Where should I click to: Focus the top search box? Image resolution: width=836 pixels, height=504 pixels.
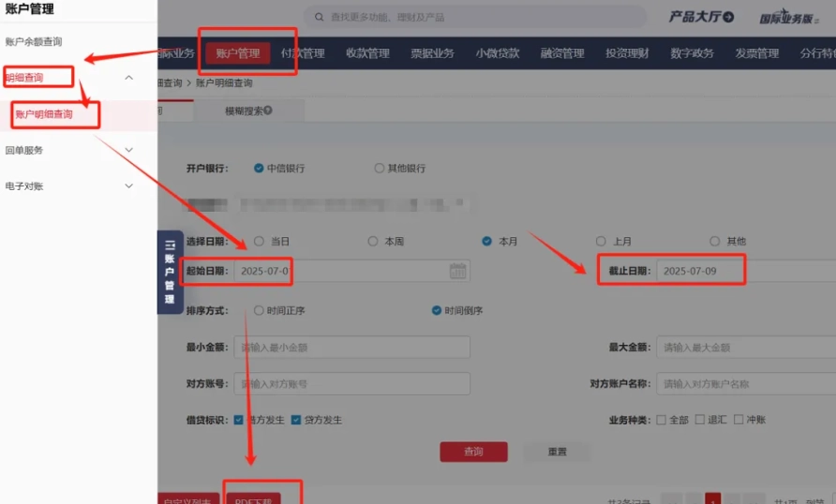tap(475, 17)
